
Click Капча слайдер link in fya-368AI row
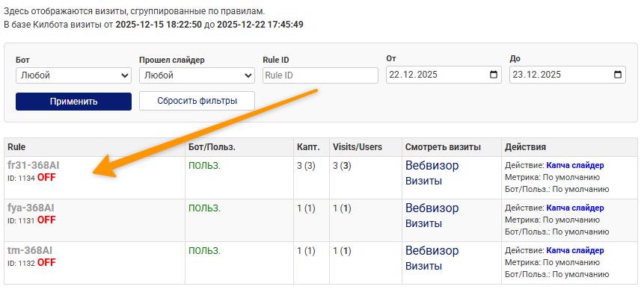575,208
